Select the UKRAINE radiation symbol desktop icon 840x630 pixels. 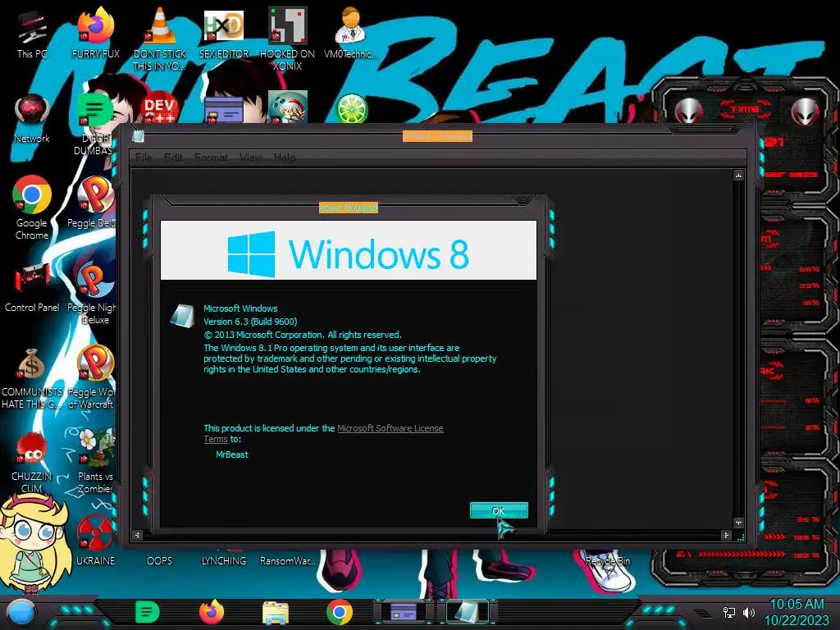(95, 541)
